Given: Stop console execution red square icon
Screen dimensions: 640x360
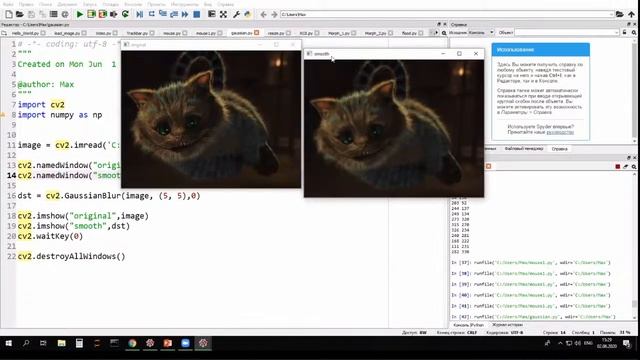Looking at the screenshot, I should (618, 167).
